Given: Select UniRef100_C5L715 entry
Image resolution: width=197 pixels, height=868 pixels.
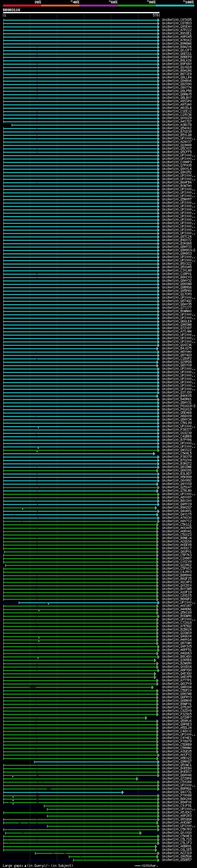Looking at the screenshot, I should coord(177,840).
